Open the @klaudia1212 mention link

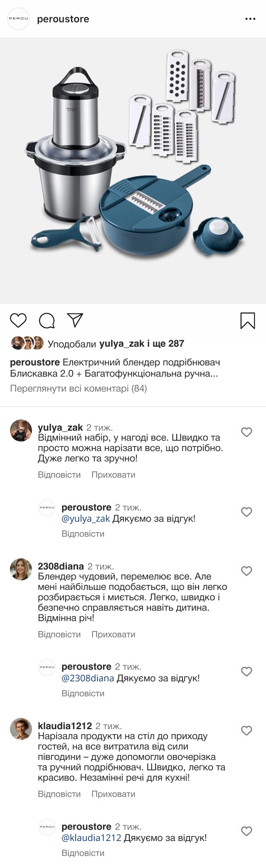pyautogui.click(x=91, y=838)
